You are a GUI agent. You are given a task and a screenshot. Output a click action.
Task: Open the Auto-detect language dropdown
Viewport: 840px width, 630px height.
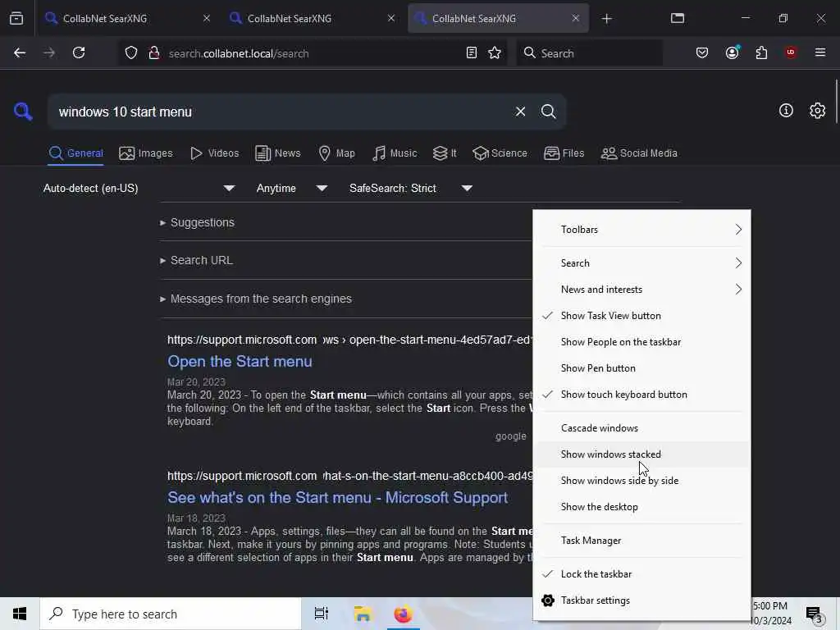tap(139, 188)
